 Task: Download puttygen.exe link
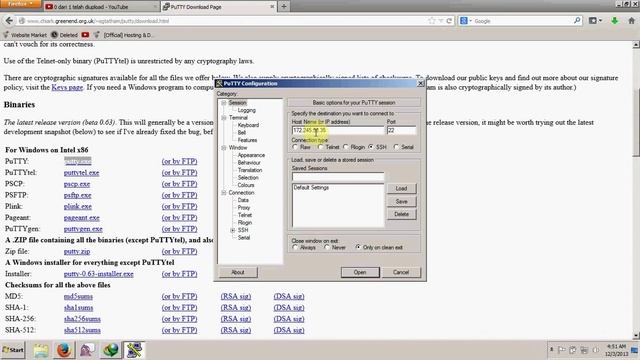coord(83,229)
